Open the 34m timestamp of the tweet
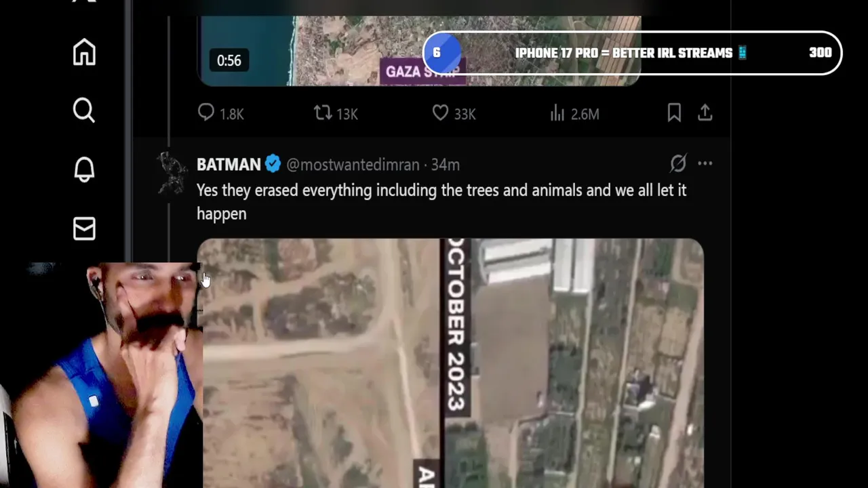The height and width of the screenshot is (488, 868). pos(446,165)
